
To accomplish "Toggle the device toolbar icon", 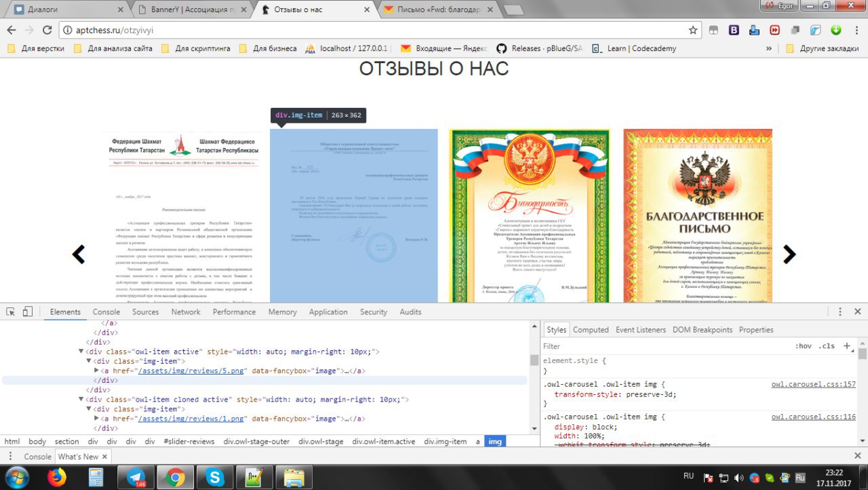I will (28, 312).
